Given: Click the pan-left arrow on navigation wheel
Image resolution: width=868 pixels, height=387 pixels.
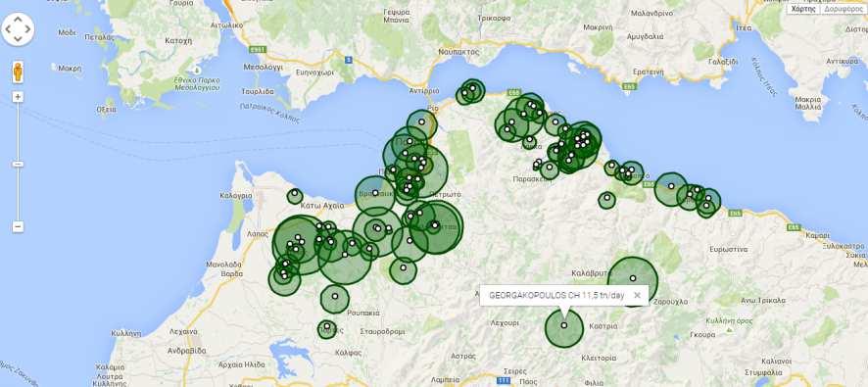Looking at the screenshot, I should click(x=8, y=29).
